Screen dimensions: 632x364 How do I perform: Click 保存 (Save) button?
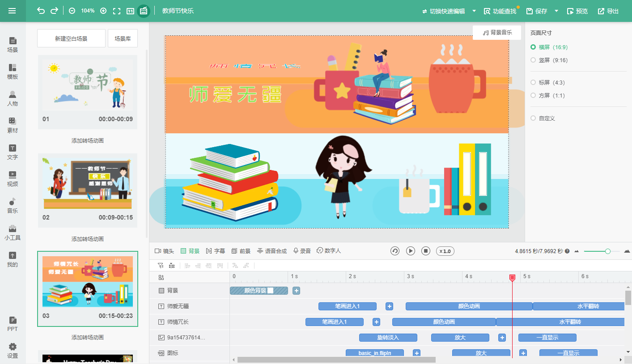click(x=537, y=11)
